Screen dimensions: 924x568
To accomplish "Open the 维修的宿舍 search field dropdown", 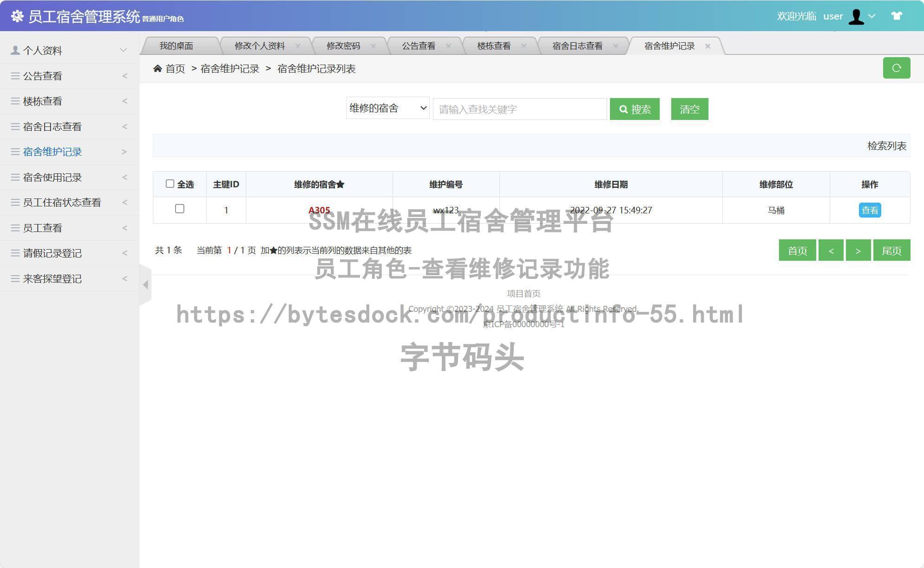I will [387, 108].
